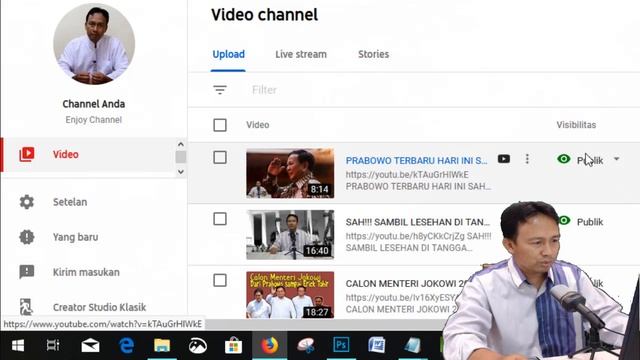Open Microsoft Store from taskbar

click(x=233, y=346)
